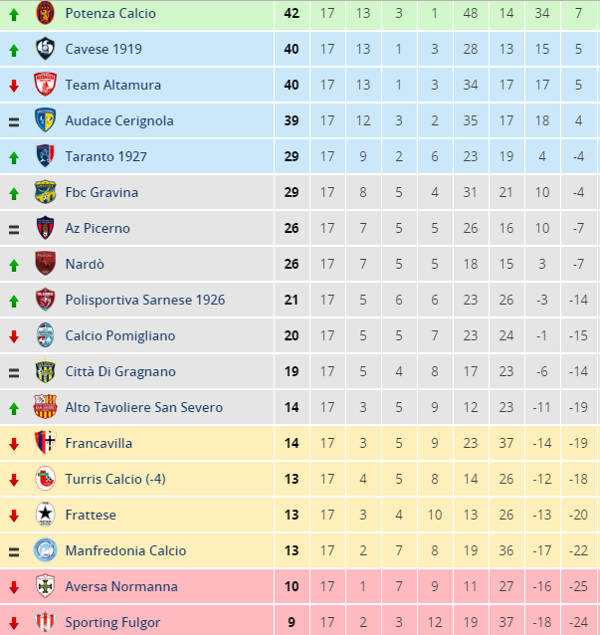Click the Taranto 1927 club crest
The width and height of the screenshot is (600, 635).
(x=44, y=156)
